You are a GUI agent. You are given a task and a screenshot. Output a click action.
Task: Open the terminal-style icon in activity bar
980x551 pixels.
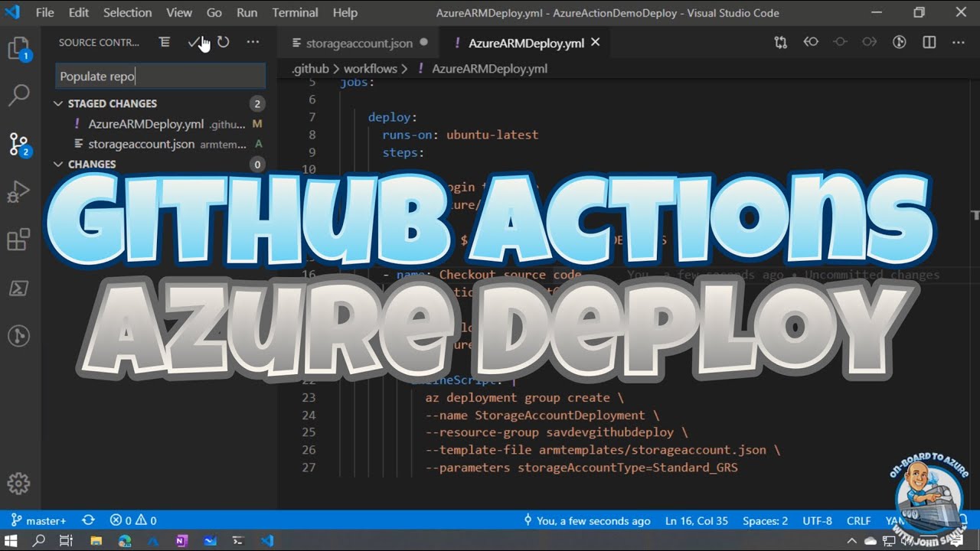click(18, 288)
